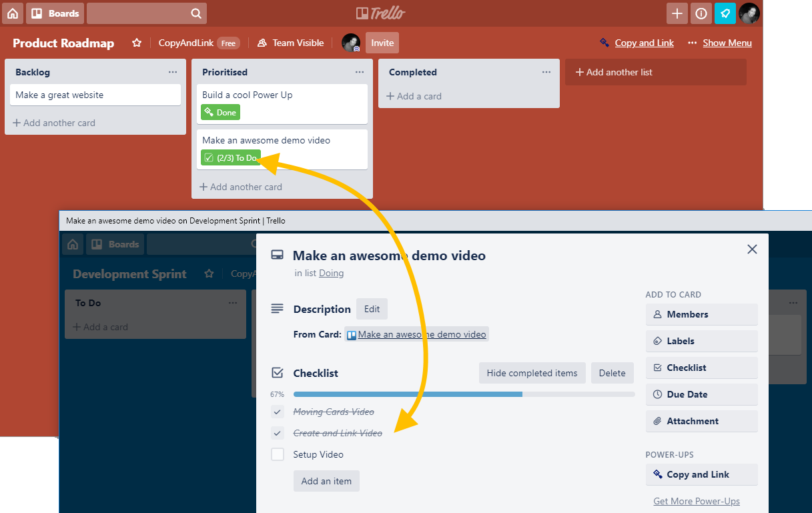Check the Setup Video item
812x513 pixels.
(278, 454)
